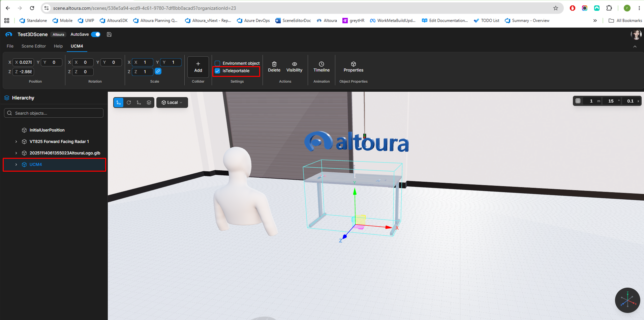The height and width of the screenshot is (320, 644).
Task: Toggle the uniform scale link icon
Action: click(158, 71)
